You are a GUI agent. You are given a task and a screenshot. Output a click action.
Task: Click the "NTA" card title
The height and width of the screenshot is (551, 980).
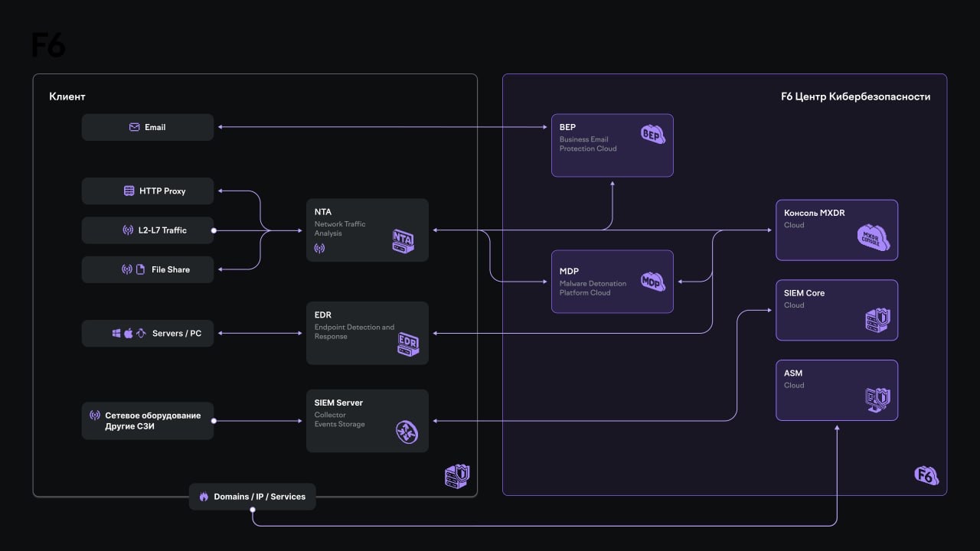tap(323, 211)
